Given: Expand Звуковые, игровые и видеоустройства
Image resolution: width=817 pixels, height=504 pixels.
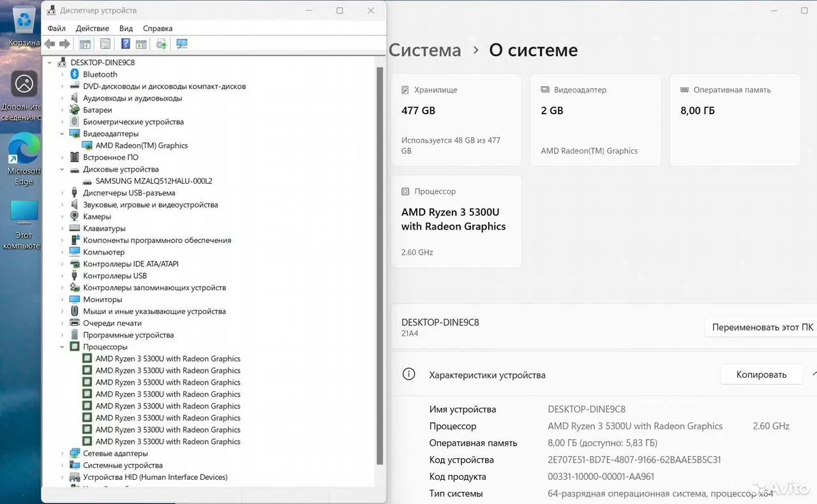Looking at the screenshot, I should click(x=62, y=205).
